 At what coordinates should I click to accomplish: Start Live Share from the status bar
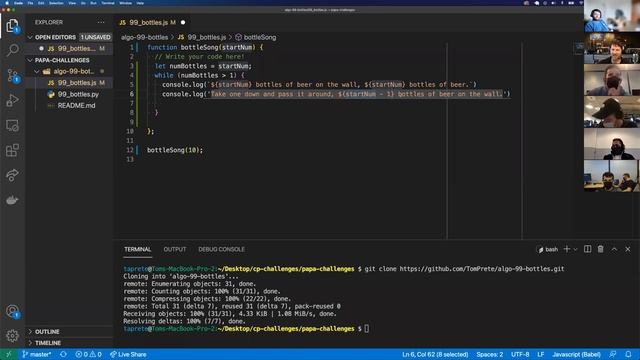tap(128, 354)
